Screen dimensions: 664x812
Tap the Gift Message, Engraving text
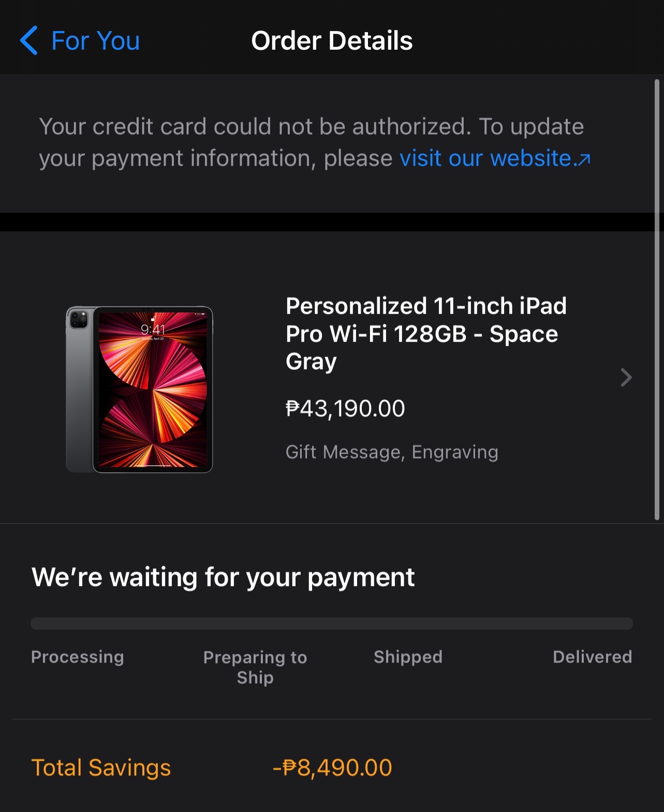(392, 452)
